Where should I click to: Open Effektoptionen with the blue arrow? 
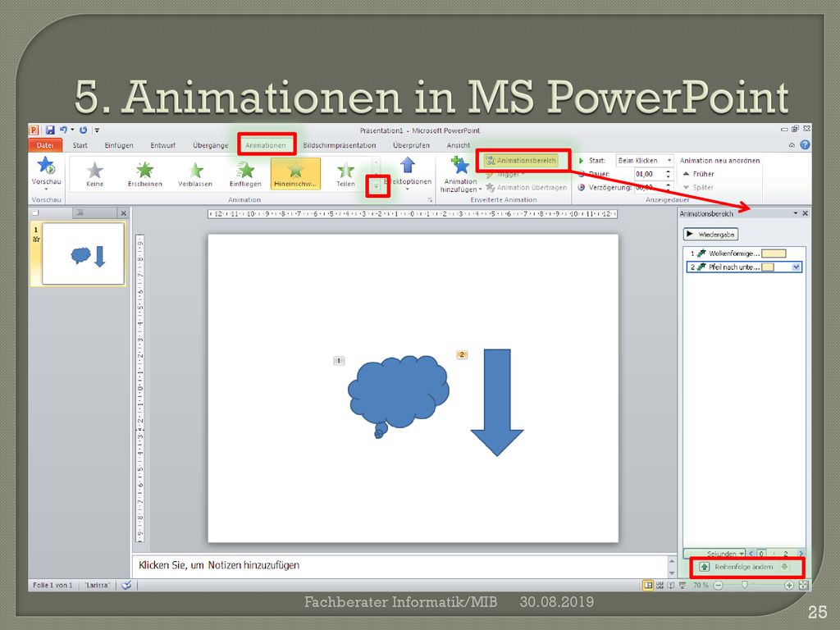click(x=408, y=165)
